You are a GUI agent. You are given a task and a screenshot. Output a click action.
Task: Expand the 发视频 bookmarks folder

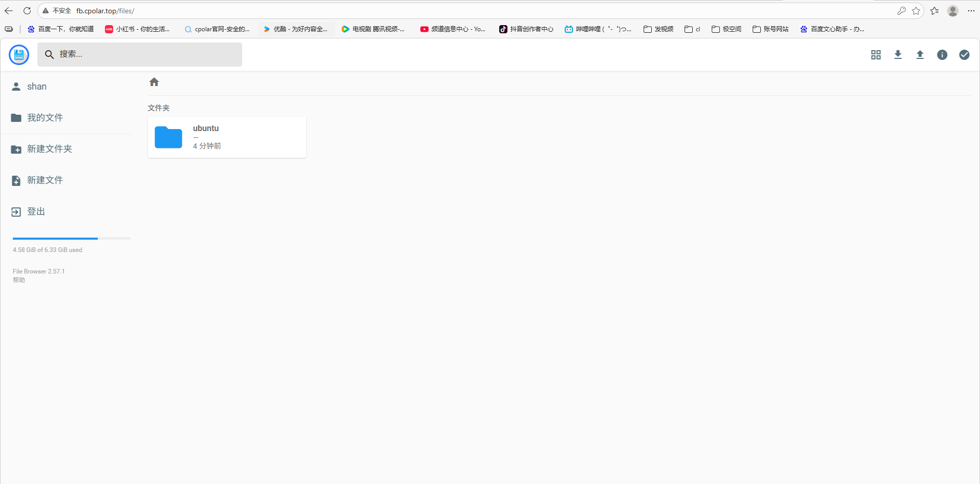point(658,29)
